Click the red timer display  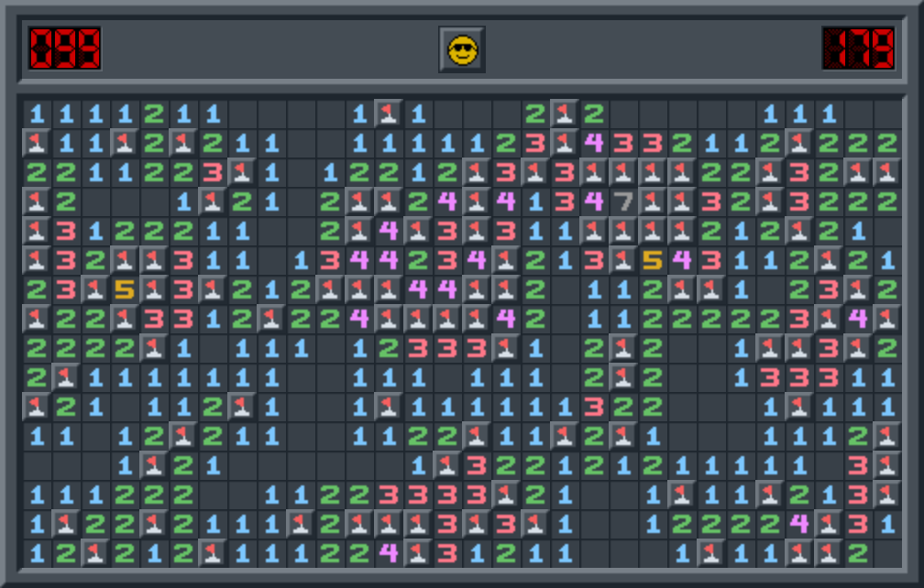pyautogui.click(x=858, y=49)
